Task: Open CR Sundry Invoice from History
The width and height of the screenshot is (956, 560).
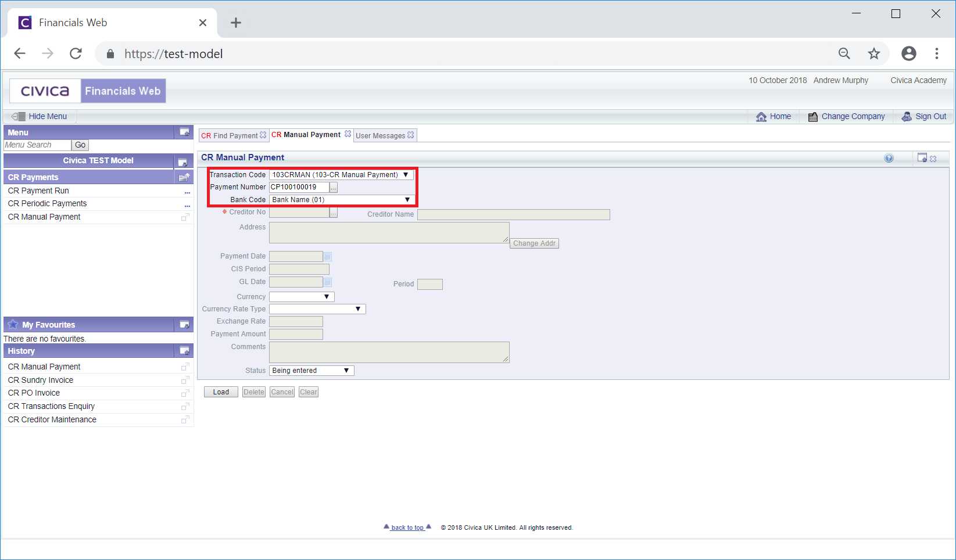Action: [41, 380]
